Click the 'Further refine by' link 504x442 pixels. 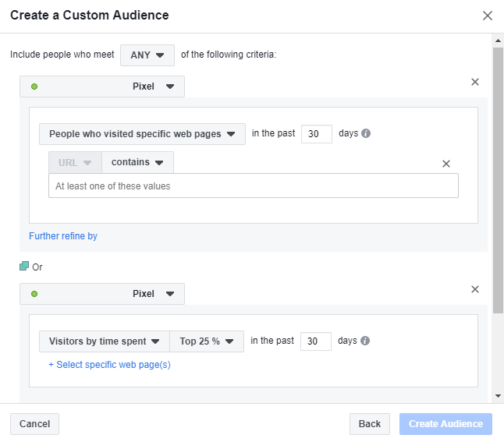tap(63, 236)
